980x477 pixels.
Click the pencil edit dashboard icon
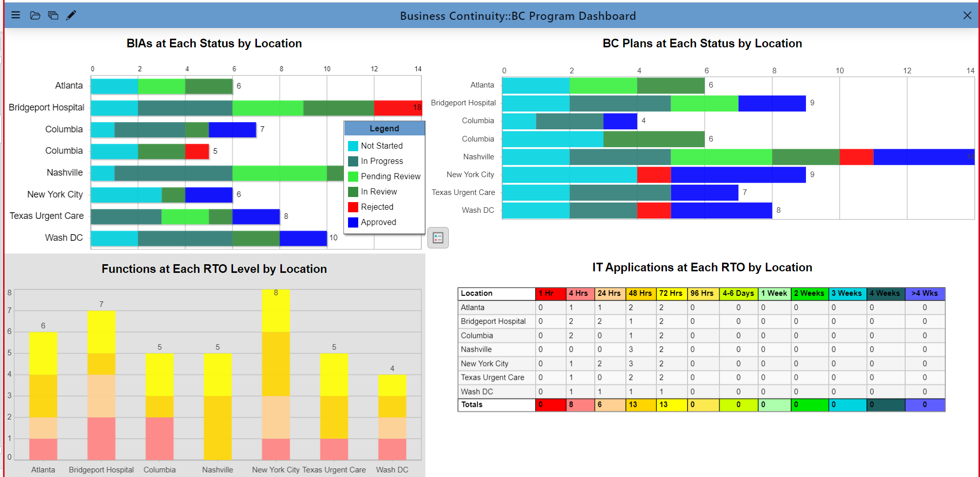click(x=71, y=15)
